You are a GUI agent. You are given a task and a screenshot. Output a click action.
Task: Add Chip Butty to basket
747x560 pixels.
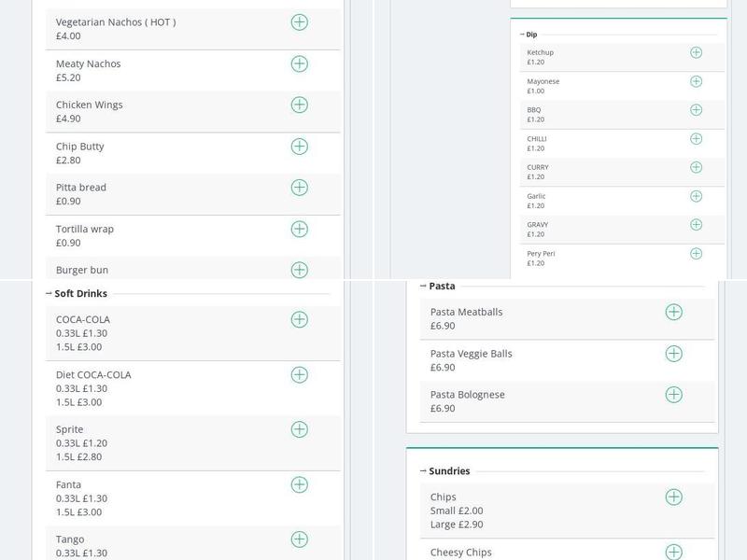click(x=299, y=147)
